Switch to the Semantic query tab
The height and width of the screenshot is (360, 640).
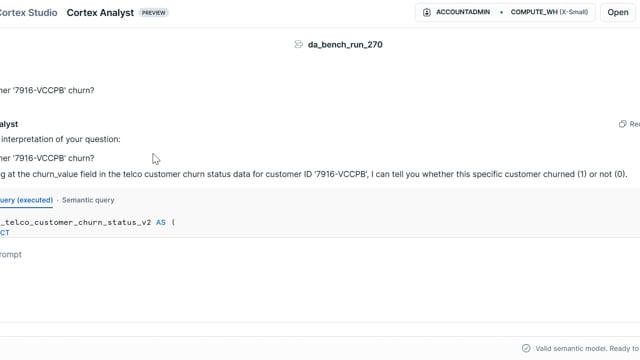click(88, 200)
